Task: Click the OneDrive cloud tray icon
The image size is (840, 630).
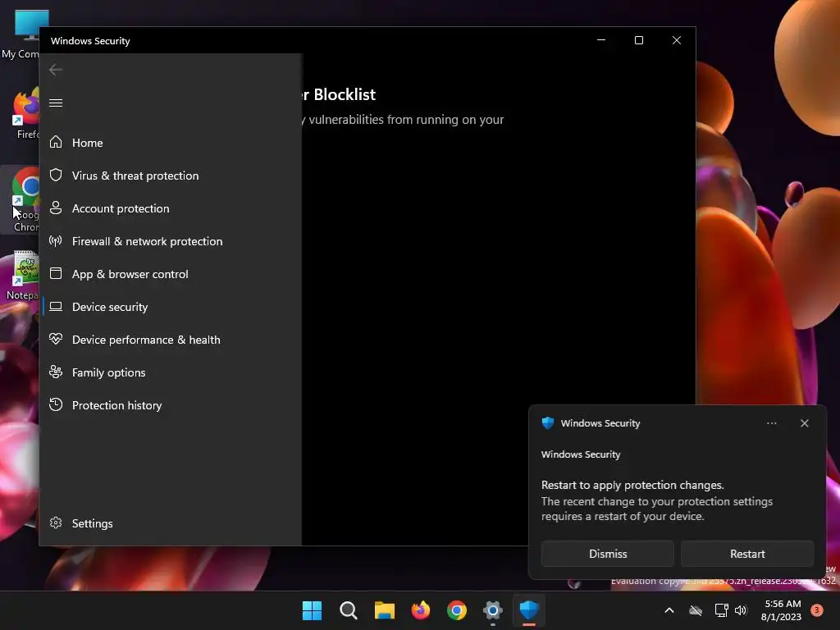Action: point(696,610)
